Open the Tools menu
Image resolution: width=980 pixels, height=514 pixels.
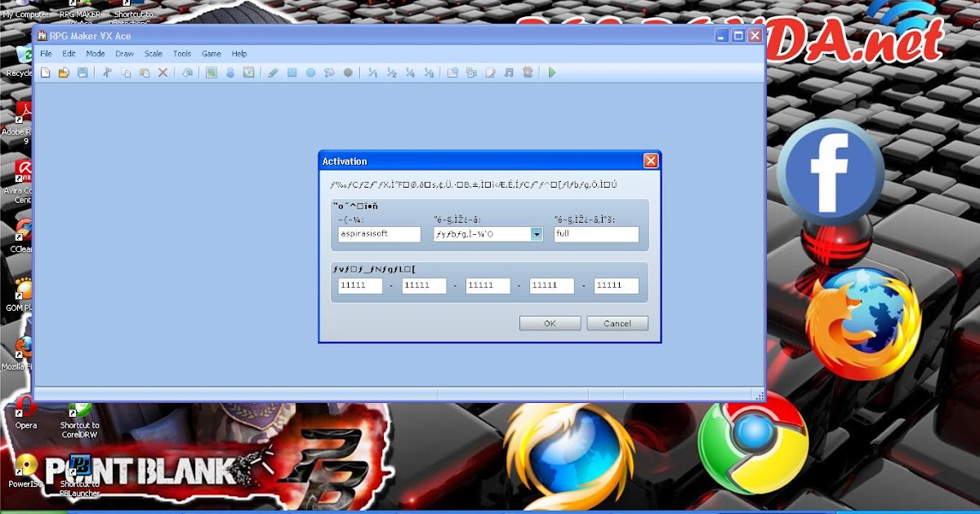point(182,54)
